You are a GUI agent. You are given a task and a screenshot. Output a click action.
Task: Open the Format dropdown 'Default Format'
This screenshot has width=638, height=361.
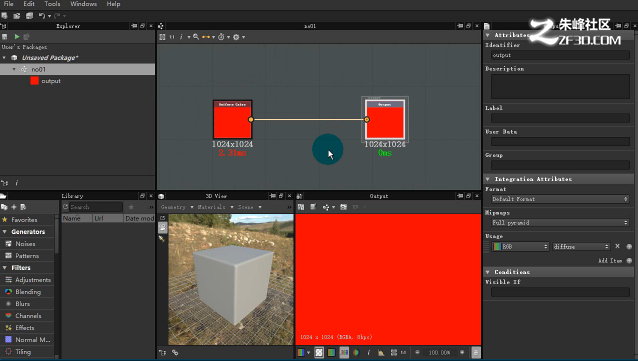560,199
